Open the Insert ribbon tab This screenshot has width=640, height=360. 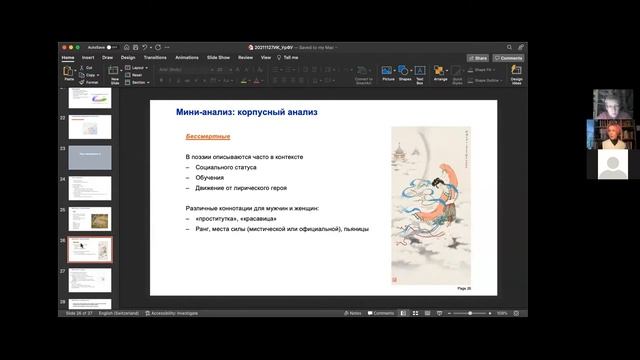coord(88,58)
